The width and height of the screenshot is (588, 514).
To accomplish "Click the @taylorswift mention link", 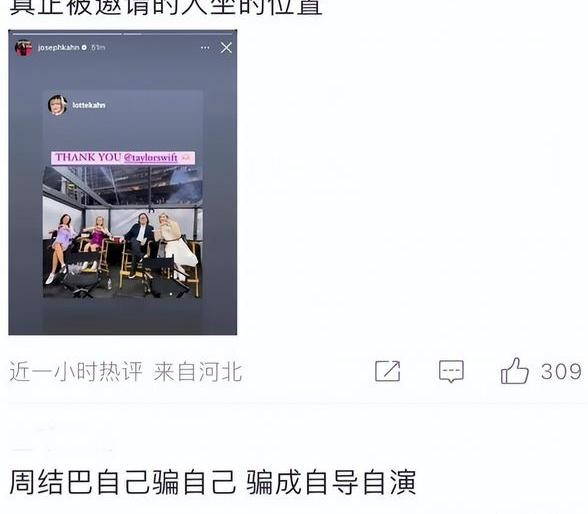I will pos(150,158).
